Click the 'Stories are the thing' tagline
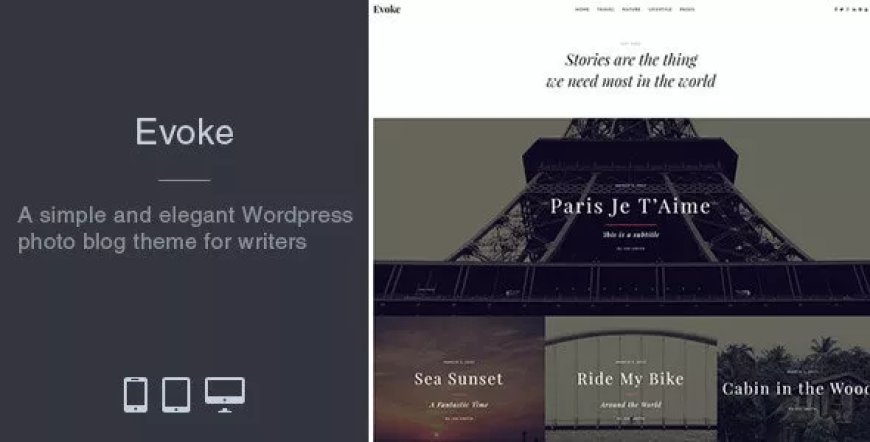This screenshot has width=870, height=442. [x=631, y=59]
